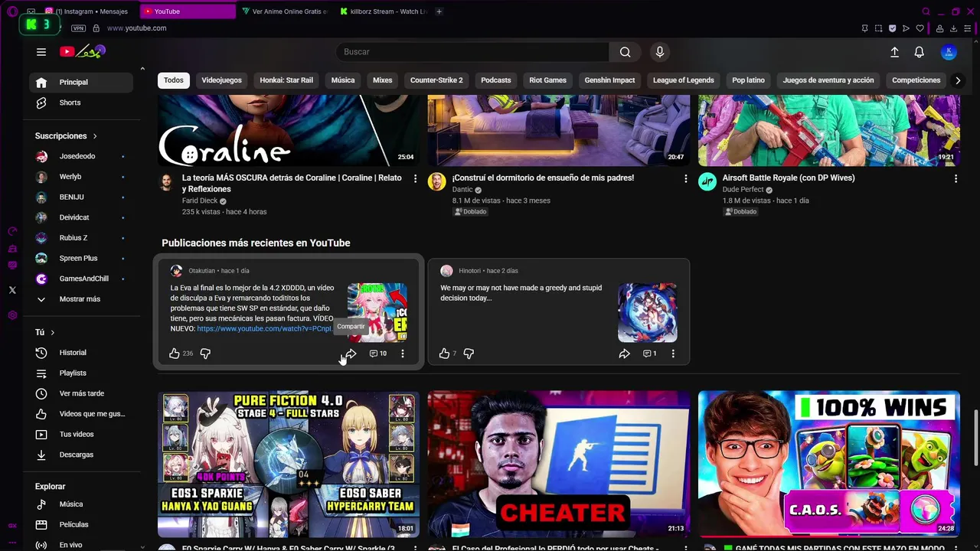The height and width of the screenshot is (551, 980).
Task: Select the Genshin Impact chip
Action: point(609,80)
